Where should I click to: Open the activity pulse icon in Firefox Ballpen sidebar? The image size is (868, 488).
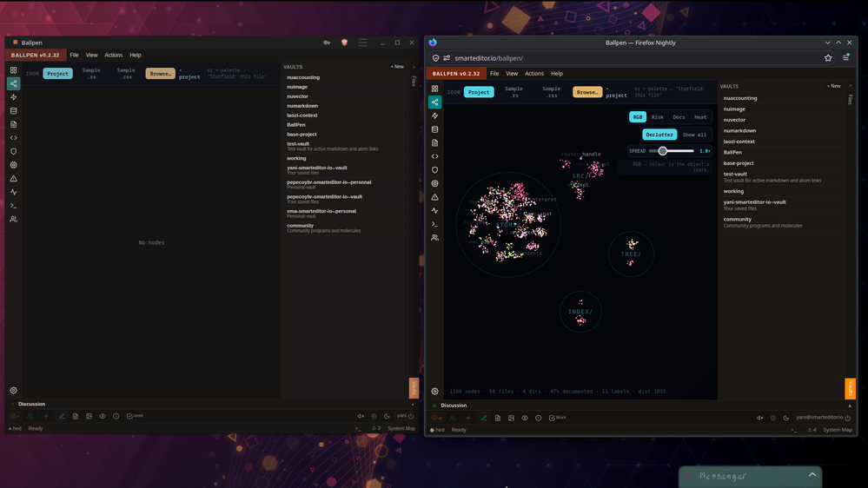[434, 211]
